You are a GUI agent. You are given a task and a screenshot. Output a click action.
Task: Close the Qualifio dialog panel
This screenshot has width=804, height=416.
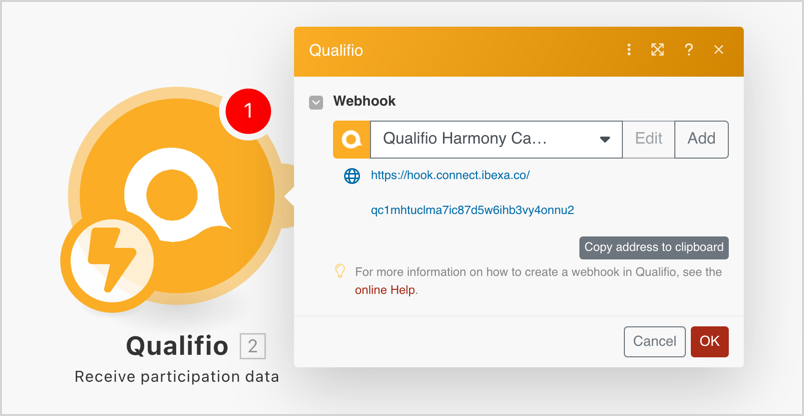(718, 49)
